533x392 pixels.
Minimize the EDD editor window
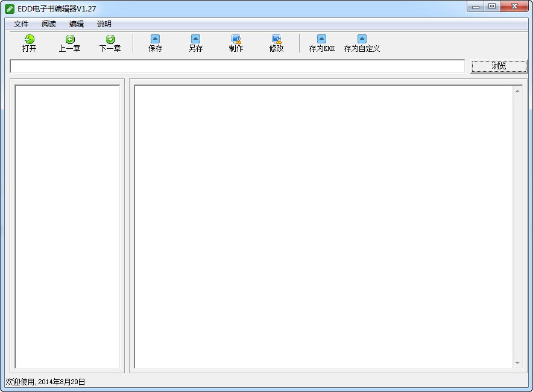[475, 7]
